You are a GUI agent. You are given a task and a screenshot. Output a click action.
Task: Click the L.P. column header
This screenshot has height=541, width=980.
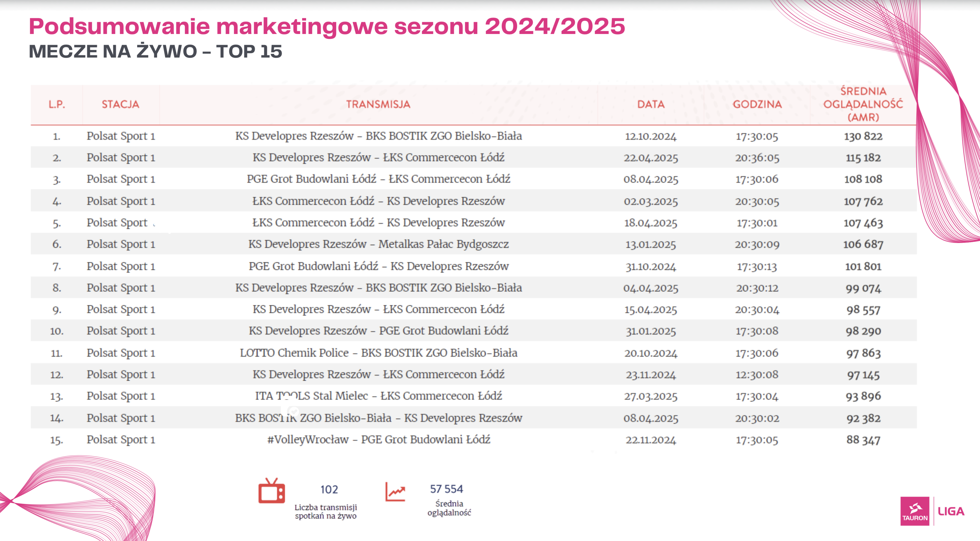(57, 104)
